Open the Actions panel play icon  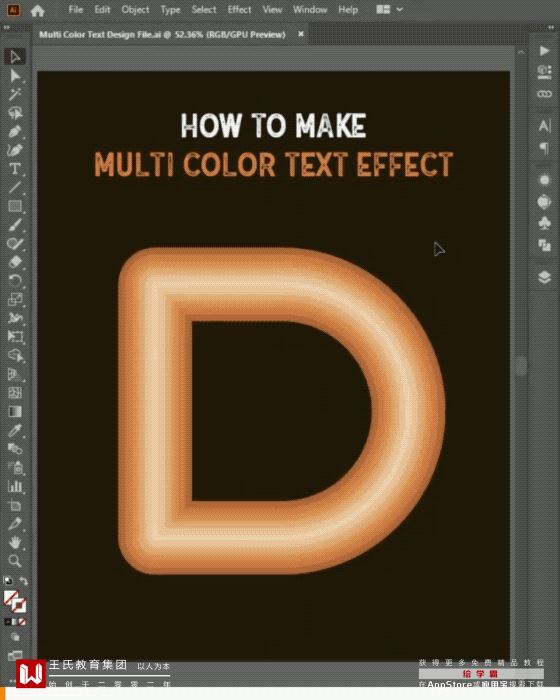(544, 51)
